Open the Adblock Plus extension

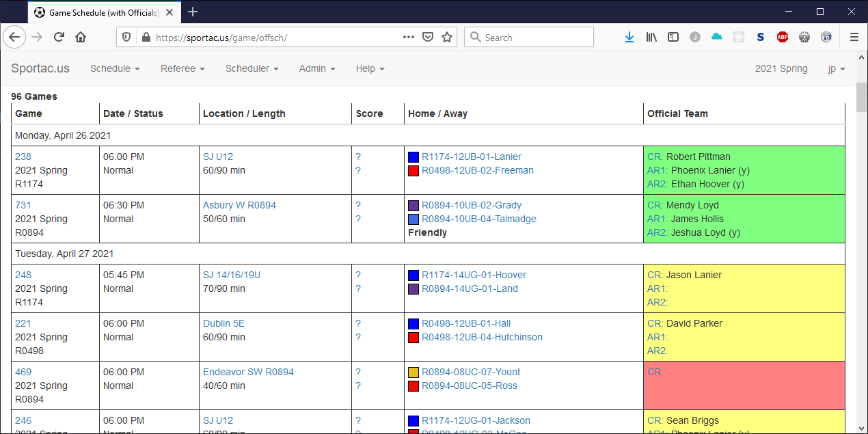[783, 38]
